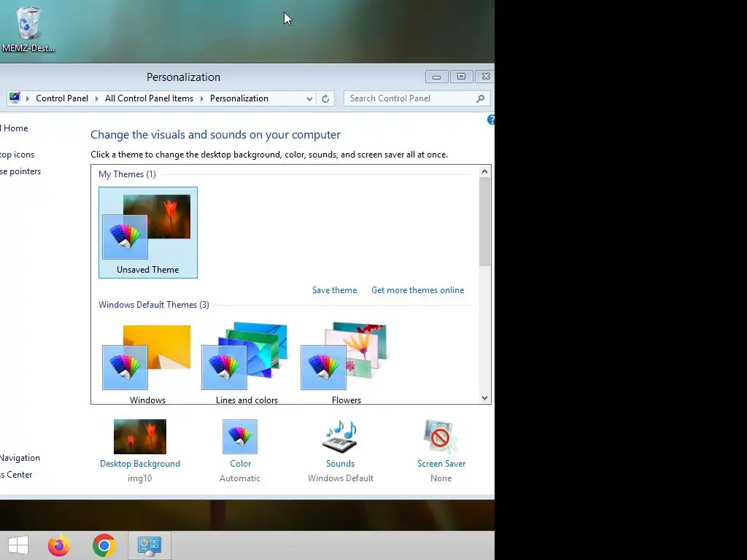
Task: Open Control Panel Home sidebar link
Action: pos(15,128)
